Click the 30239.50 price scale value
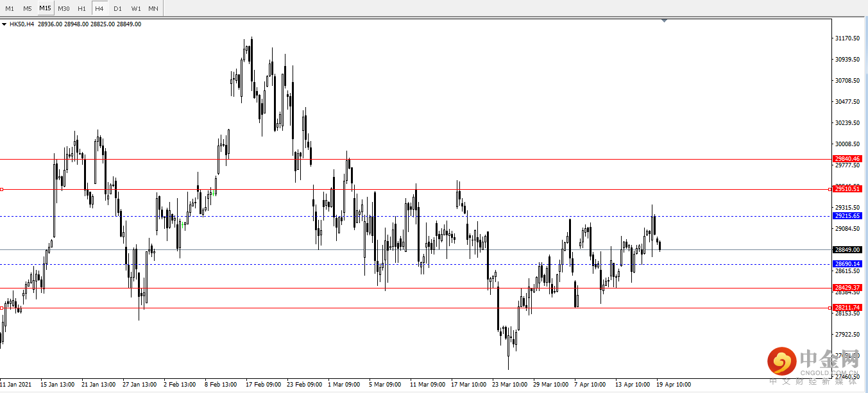The width and height of the screenshot is (868, 393). click(847, 123)
